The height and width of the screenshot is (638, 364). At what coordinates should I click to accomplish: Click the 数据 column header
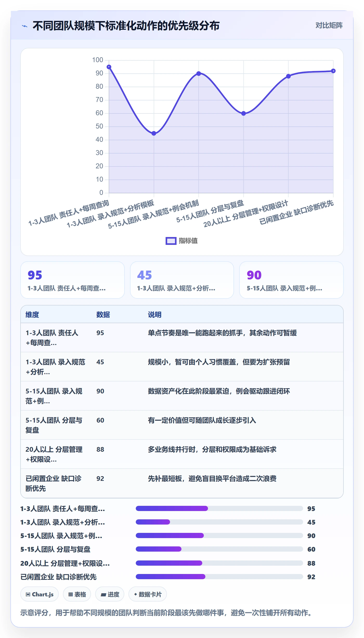(x=103, y=315)
